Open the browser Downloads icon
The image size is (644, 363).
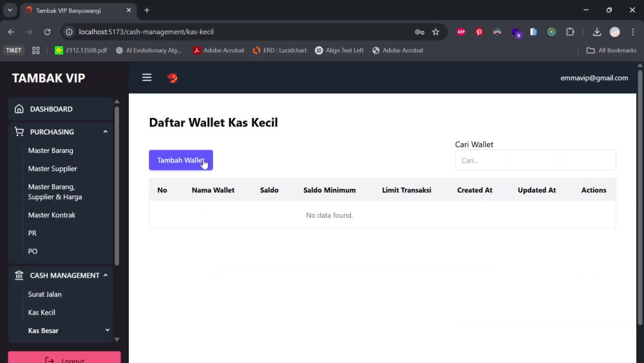[x=597, y=32]
